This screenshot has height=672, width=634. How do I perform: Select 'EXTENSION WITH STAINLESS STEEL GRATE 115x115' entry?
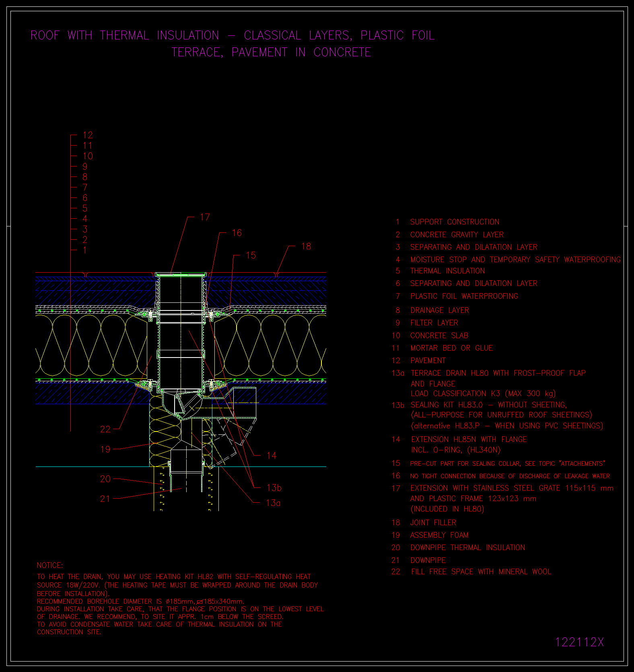click(512, 488)
